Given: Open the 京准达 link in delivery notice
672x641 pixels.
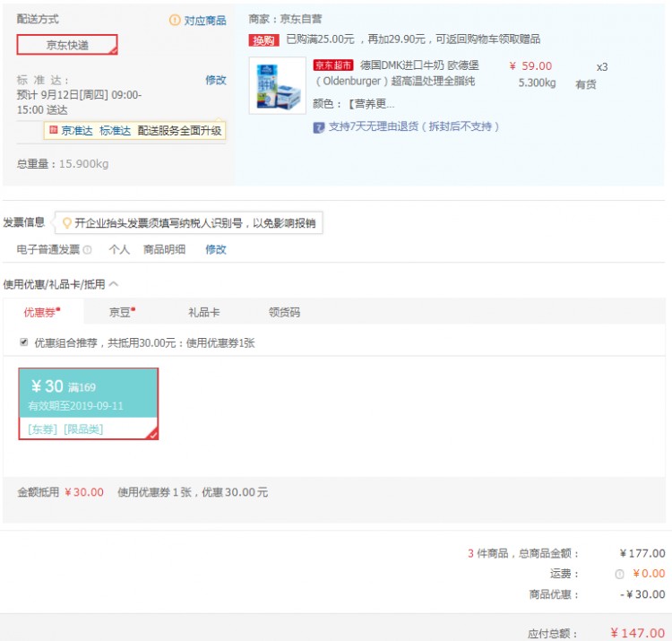Looking at the screenshot, I should click(x=77, y=131).
